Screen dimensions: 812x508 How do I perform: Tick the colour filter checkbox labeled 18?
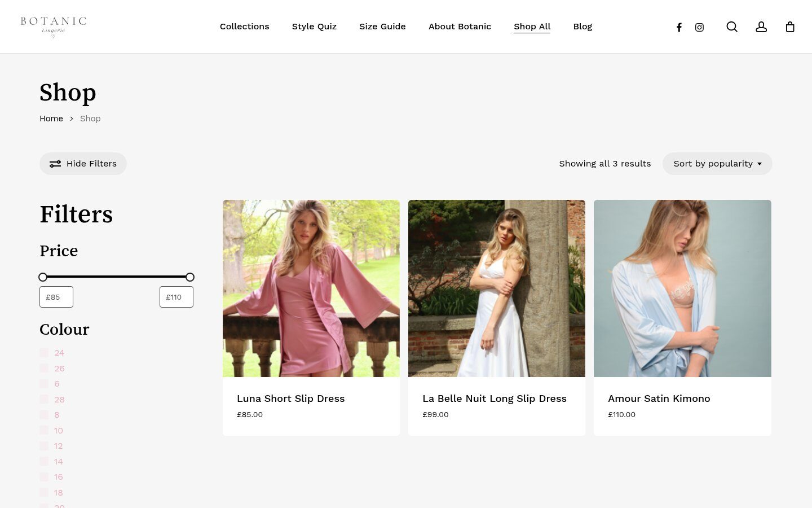[44, 492]
